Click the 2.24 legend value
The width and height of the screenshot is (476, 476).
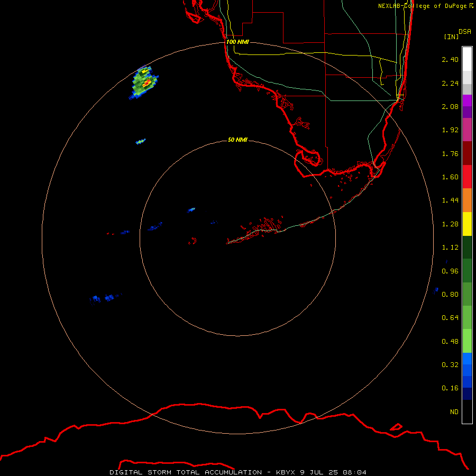(450, 83)
